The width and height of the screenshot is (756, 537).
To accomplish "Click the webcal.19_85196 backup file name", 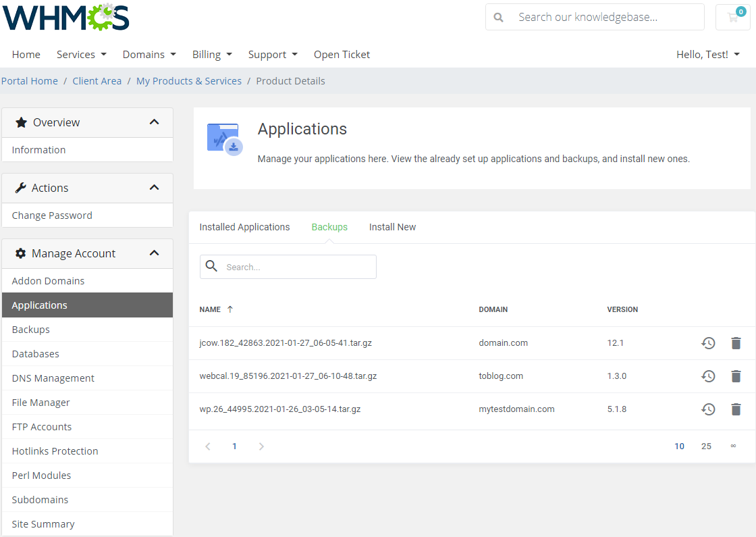I will [288, 376].
